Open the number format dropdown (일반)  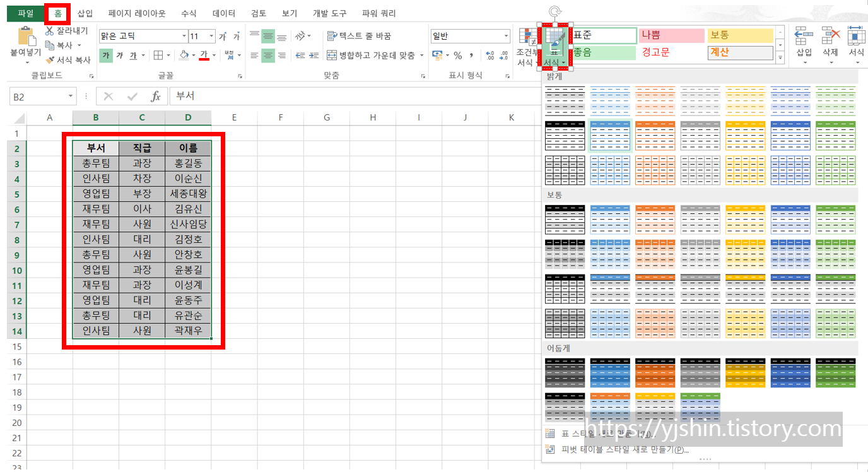[506, 37]
